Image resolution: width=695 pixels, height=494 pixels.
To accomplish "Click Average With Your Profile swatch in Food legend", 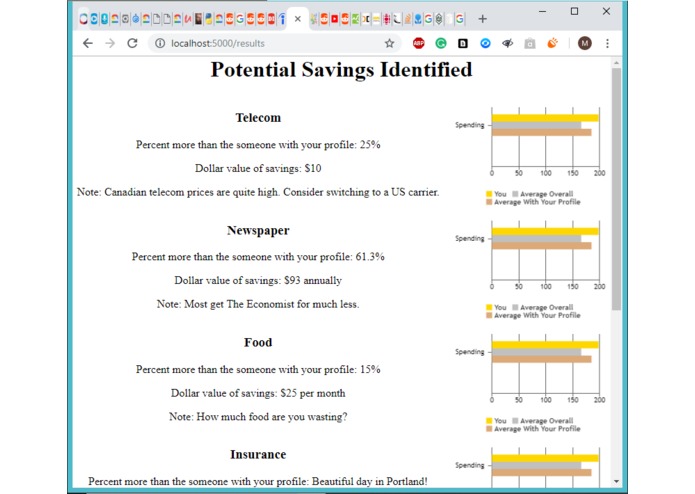I will (489, 429).
